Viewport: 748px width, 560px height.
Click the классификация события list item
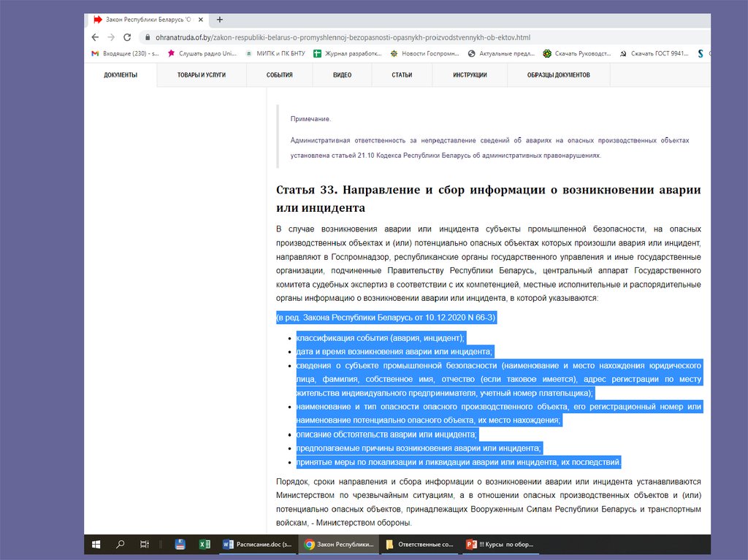[x=381, y=338]
